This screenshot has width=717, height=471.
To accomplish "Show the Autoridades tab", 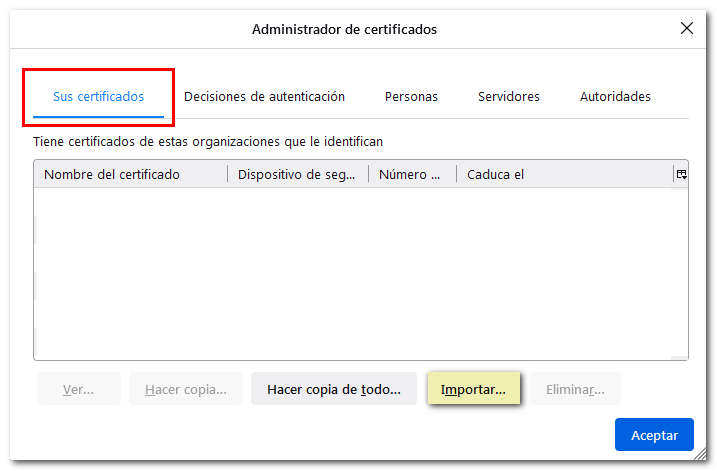I will point(615,97).
